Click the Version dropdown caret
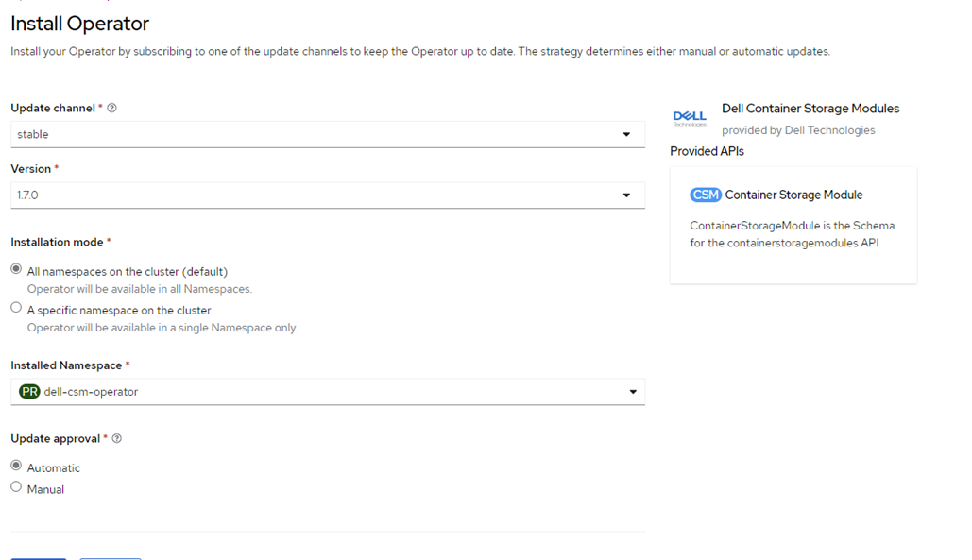The width and height of the screenshot is (972, 560). click(626, 195)
